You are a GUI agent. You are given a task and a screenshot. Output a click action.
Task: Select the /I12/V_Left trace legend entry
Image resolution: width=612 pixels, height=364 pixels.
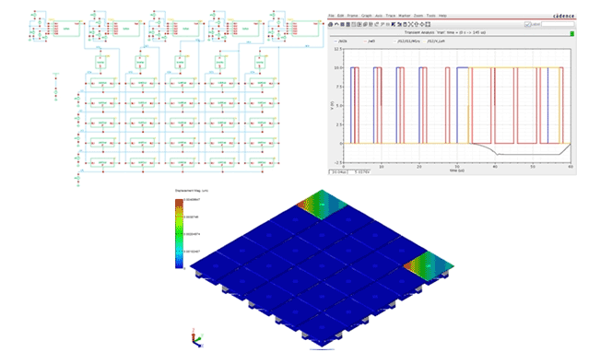pos(433,41)
